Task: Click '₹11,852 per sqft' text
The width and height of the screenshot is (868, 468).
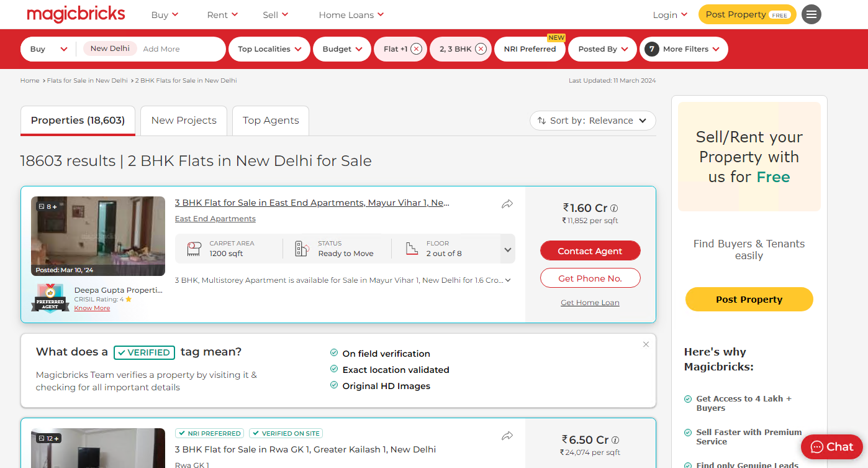Action: click(590, 221)
